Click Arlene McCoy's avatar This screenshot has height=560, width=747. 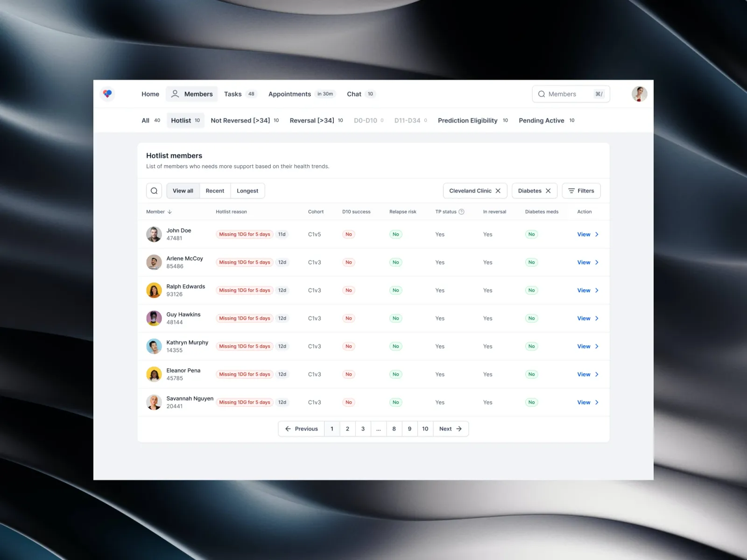tap(154, 262)
